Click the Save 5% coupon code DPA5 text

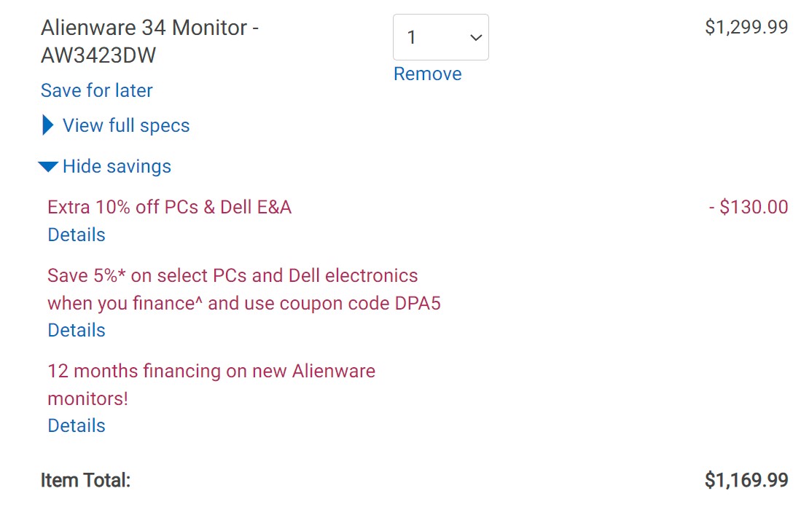coord(243,289)
